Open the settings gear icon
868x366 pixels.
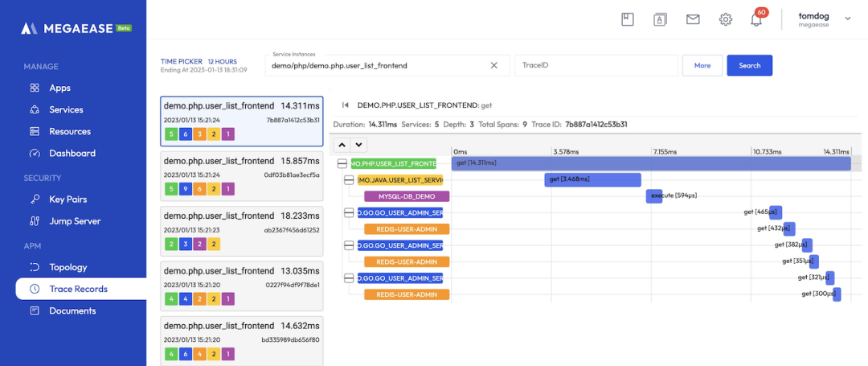tap(725, 19)
